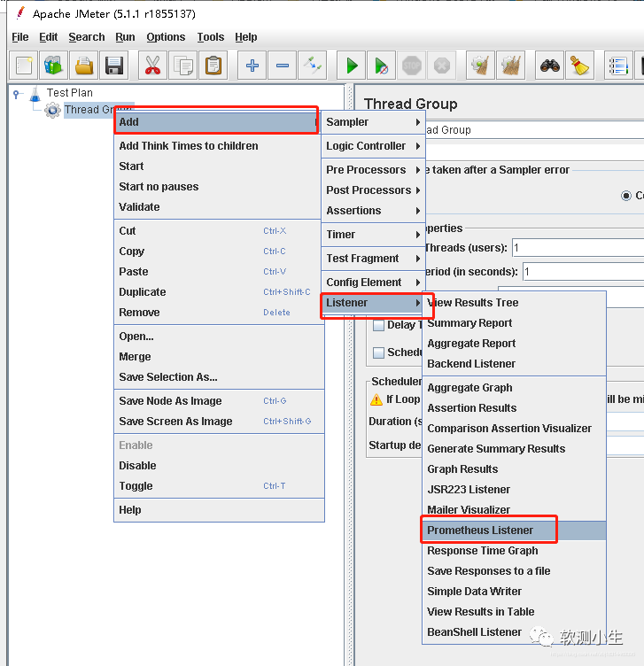The height and width of the screenshot is (666, 644).
Task: Click the Toggle enable/disable icon
Action: [312, 66]
